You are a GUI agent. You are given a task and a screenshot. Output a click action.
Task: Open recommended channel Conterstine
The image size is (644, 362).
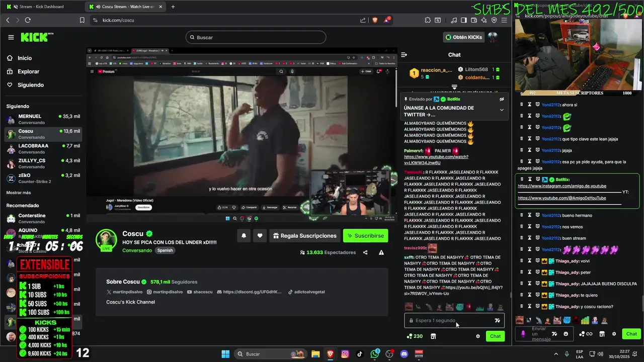coord(43,218)
